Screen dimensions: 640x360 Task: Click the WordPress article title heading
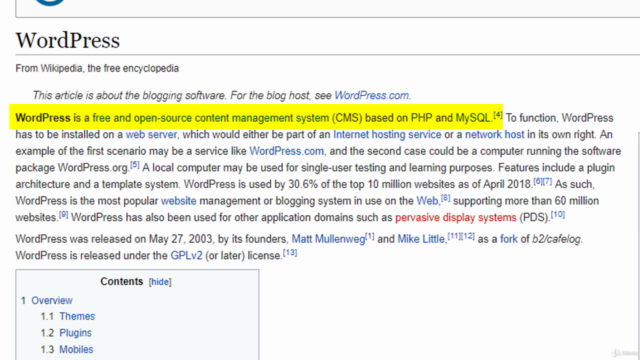68,41
